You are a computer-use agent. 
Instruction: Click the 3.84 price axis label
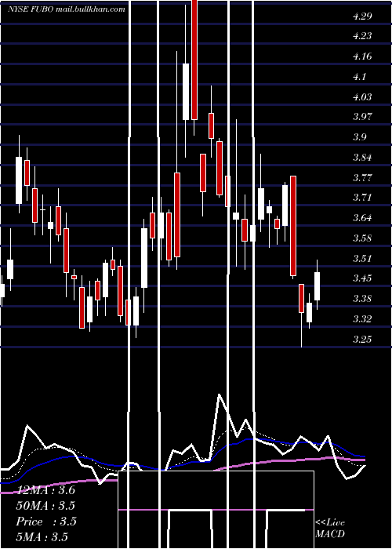(362, 157)
